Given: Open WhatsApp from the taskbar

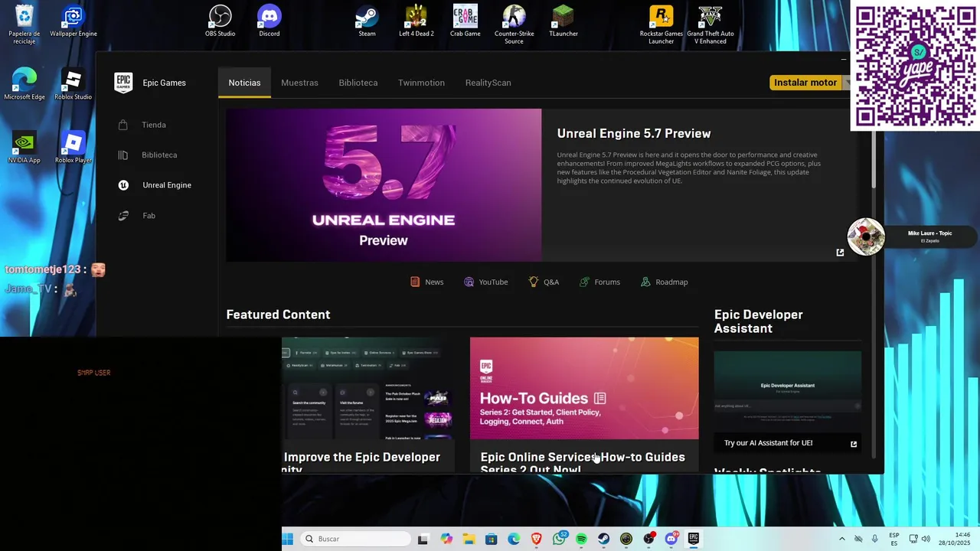Looking at the screenshot, I should click(x=559, y=539).
